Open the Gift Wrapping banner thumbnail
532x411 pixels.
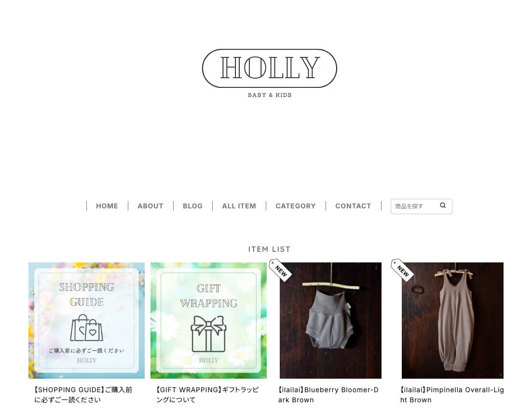[x=208, y=320]
